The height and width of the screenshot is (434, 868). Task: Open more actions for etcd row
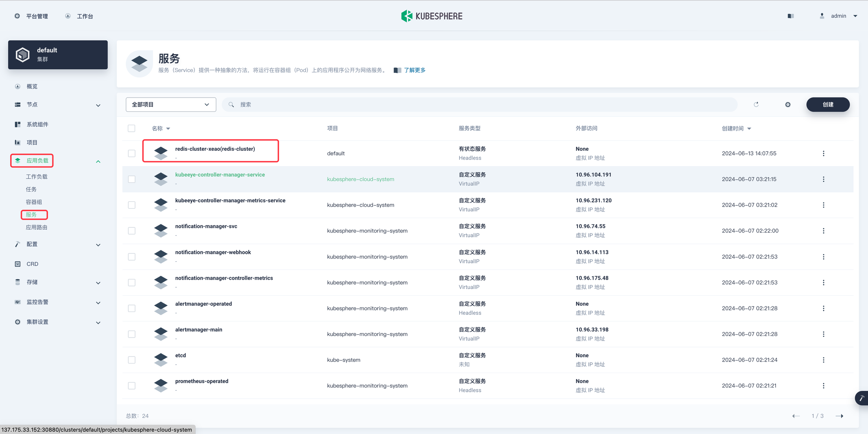[824, 360]
